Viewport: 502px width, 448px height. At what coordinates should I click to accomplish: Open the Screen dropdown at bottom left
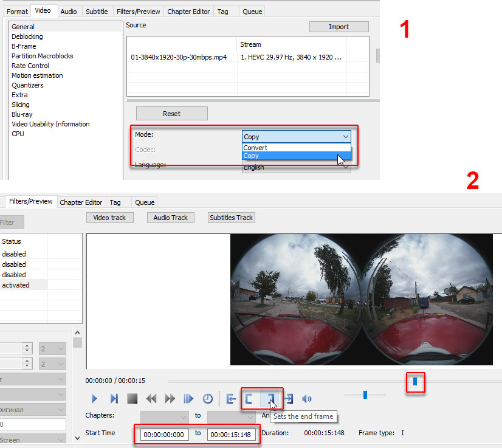33,439
